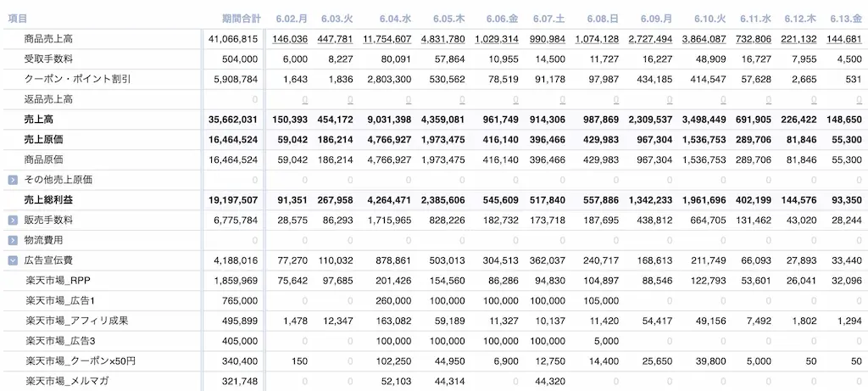Select the 受取手数料 row label
The height and width of the screenshot is (391, 868).
pyautogui.click(x=48, y=59)
